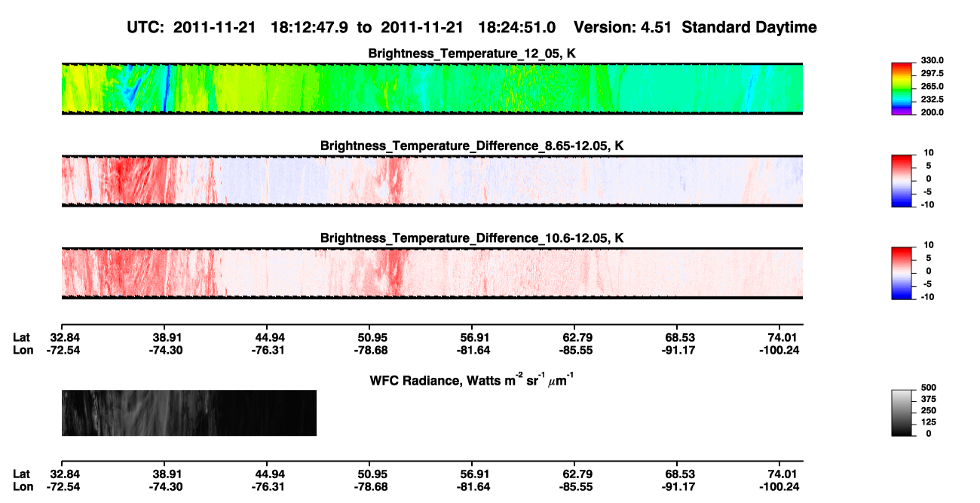This screenshot has width=980, height=503.
Task: Click the 125 label on grayscale colorbar
Action: [928, 422]
